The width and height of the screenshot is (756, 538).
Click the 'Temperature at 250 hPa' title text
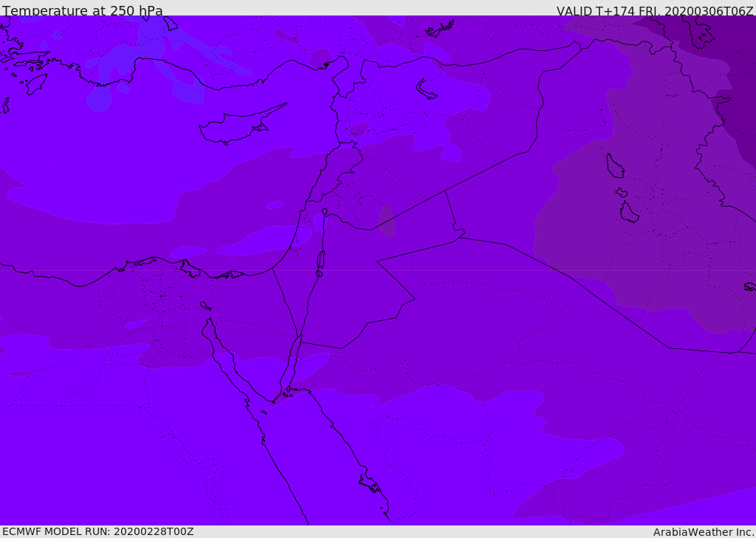click(83, 10)
